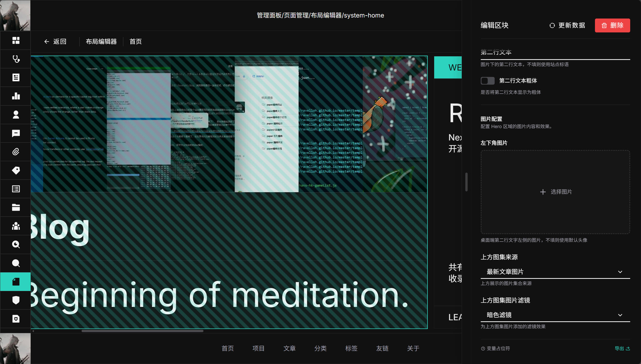Open the comments chat bubble sidebar icon
Image resolution: width=641 pixels, height=364 pixels.
point(16,133)
